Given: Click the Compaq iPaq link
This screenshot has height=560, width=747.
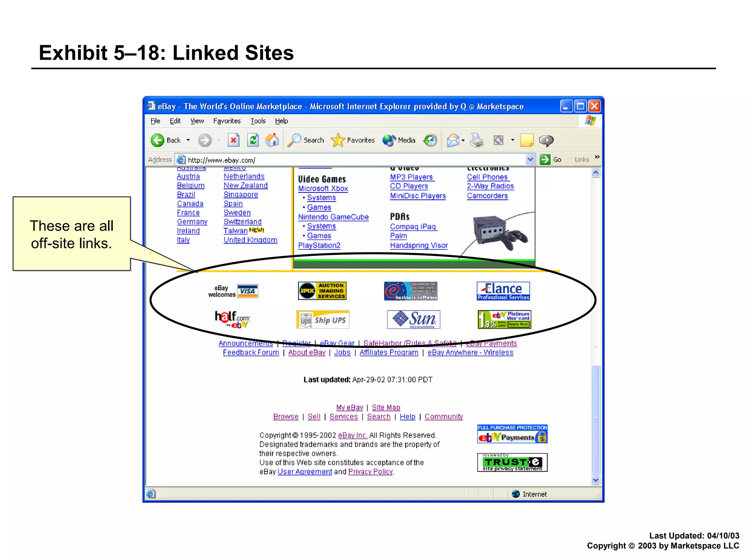Looking at the screenshot, I should [413, 227].
